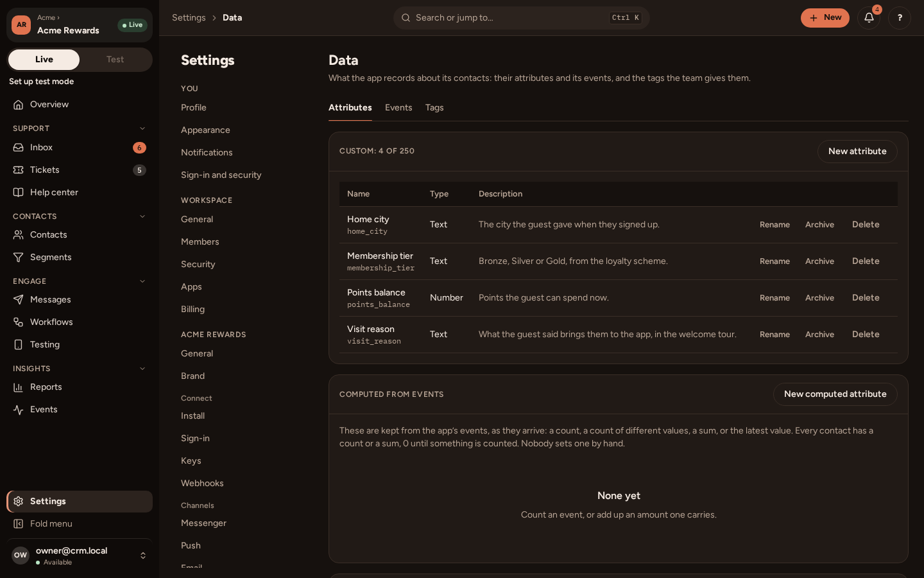Open Brand settings
924x578 pixels.
pos(193,376)
